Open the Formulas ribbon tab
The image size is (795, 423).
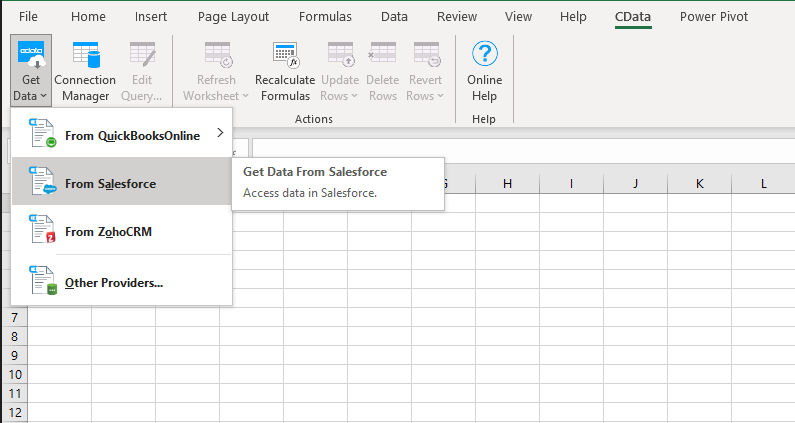327,16
